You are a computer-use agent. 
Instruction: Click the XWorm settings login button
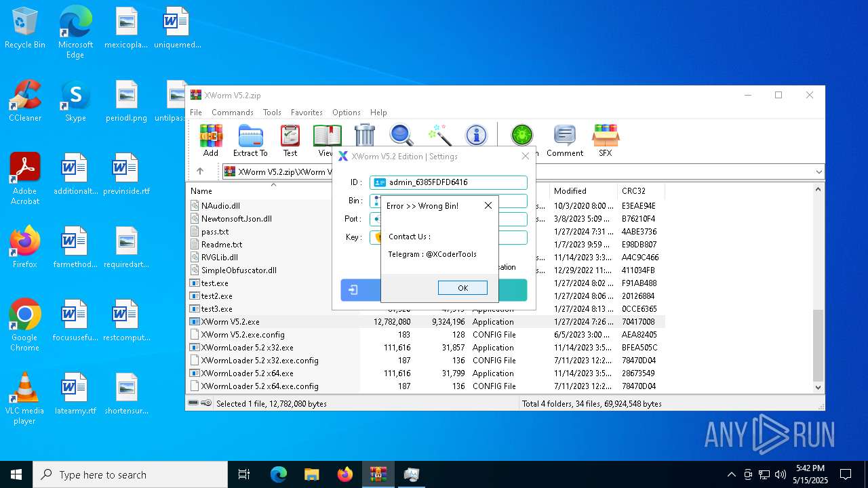(434, 290)
